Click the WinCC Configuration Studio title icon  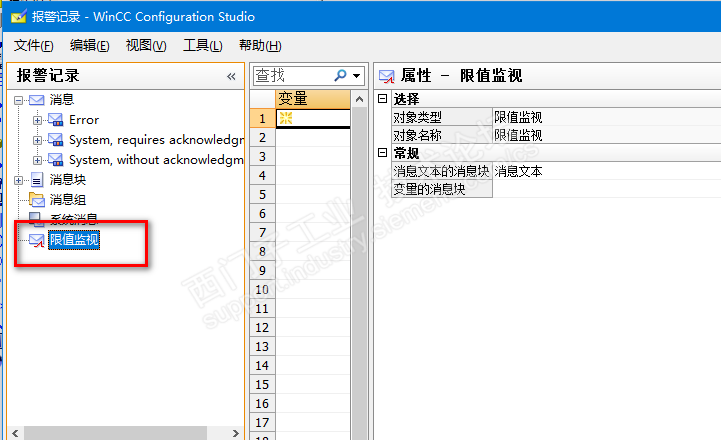click(18, 17)
